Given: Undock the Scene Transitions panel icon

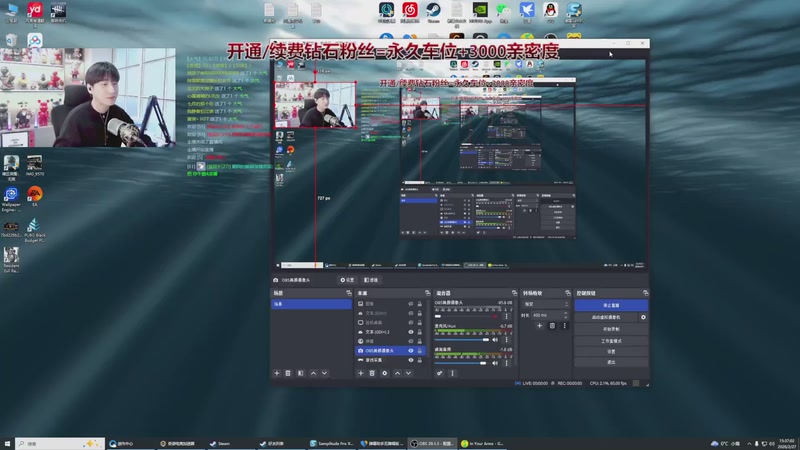Looking at the screenshot, I should (x=568, y=293).
